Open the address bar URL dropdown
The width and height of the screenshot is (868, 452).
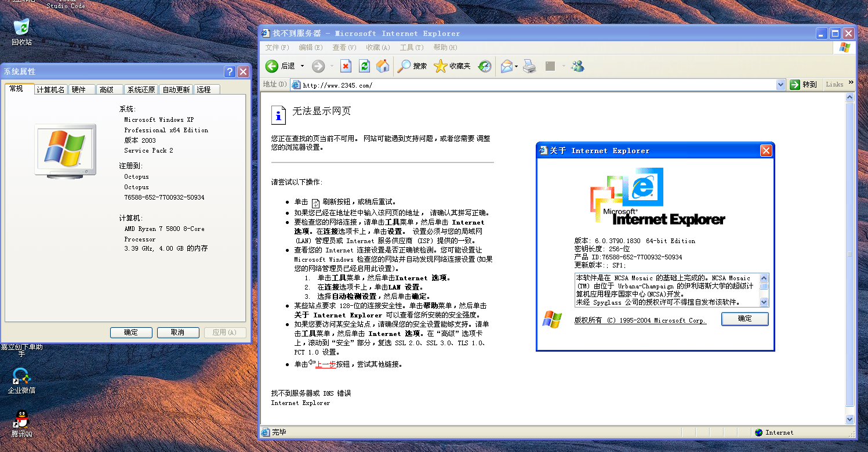point(780,85)
